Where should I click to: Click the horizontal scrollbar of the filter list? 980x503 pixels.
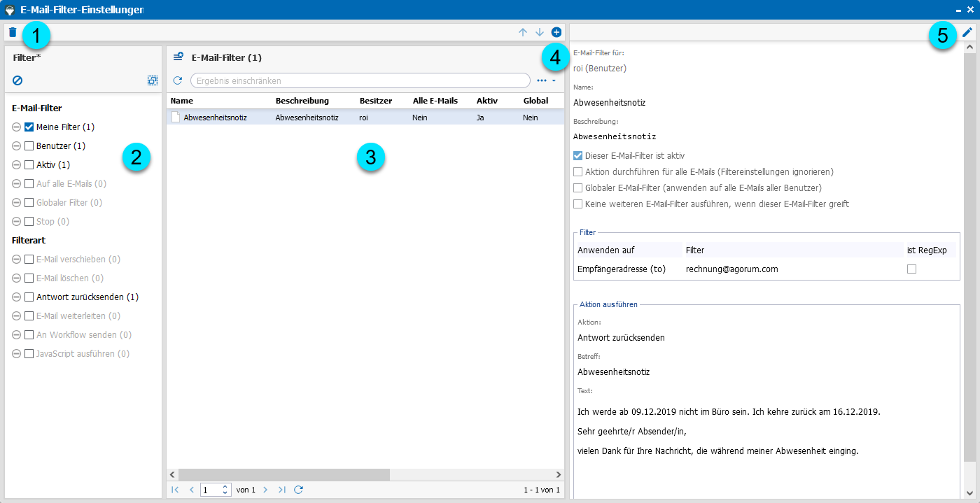point(283,474)
